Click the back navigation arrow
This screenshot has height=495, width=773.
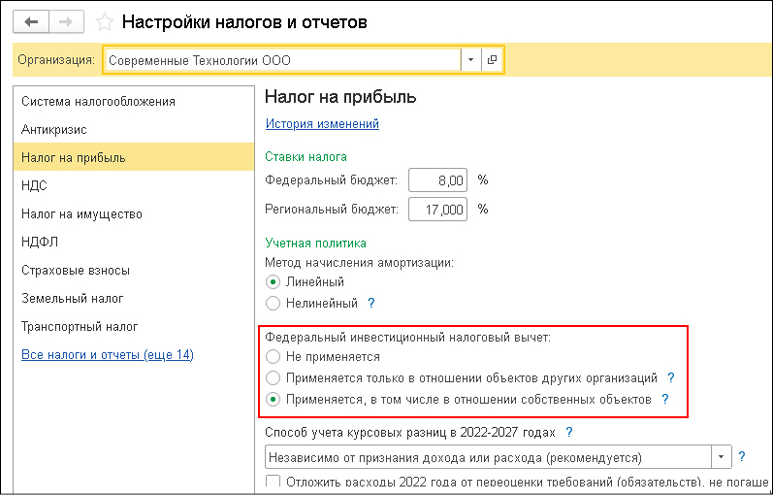click(30, 21)
